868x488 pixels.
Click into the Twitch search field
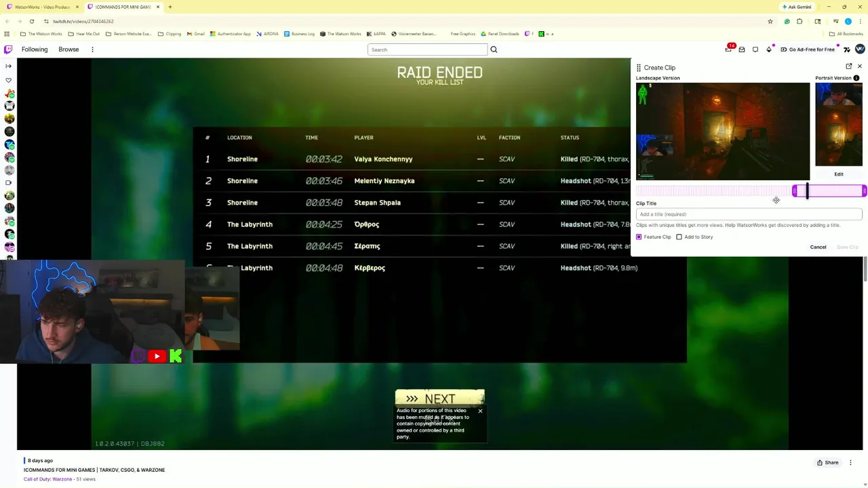[x=427, y=49]
